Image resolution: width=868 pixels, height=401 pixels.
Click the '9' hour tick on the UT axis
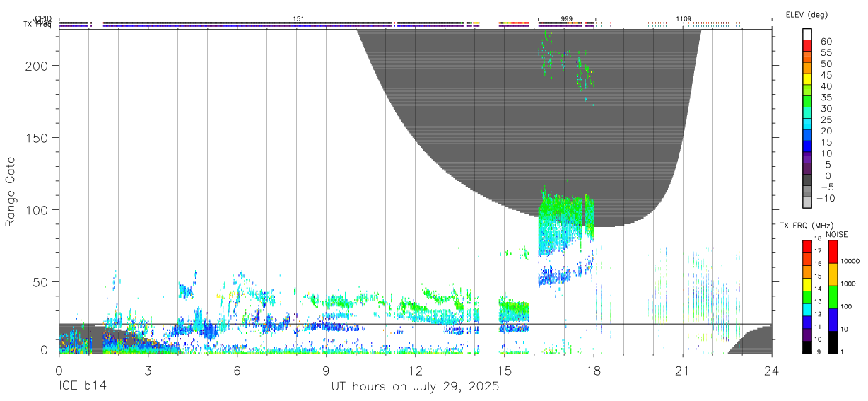coord(326,369)
